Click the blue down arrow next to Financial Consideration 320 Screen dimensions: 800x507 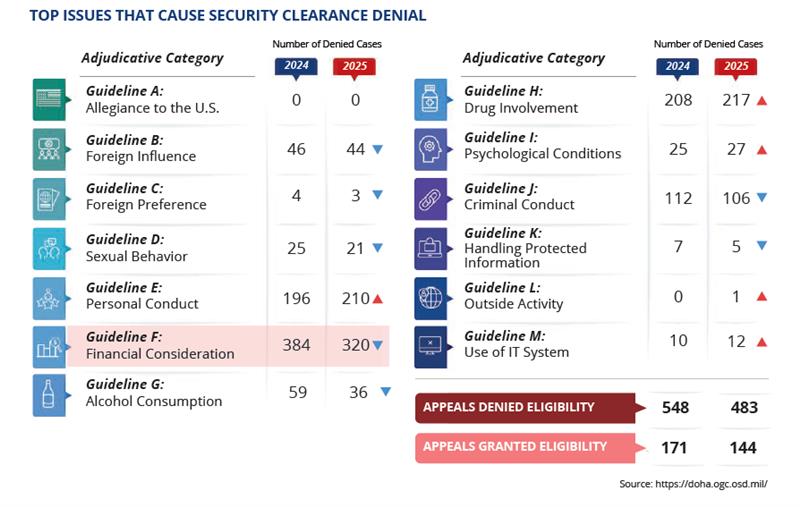[378, 347]
